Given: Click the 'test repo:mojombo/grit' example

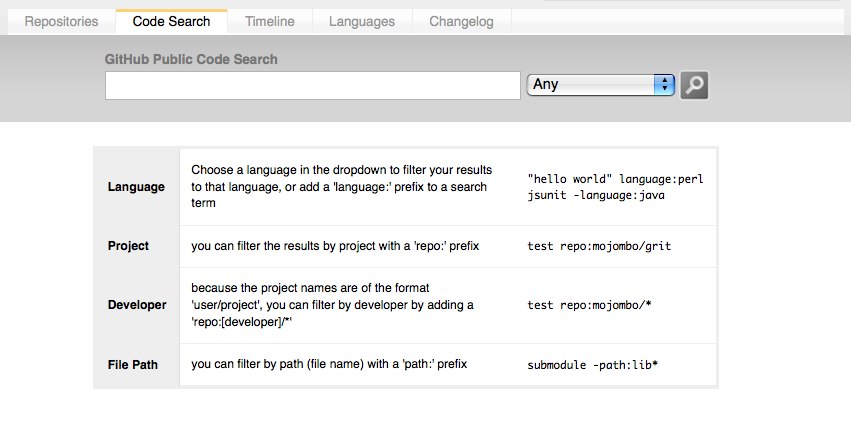Looking at the screenshot, I should click(600, 246).
